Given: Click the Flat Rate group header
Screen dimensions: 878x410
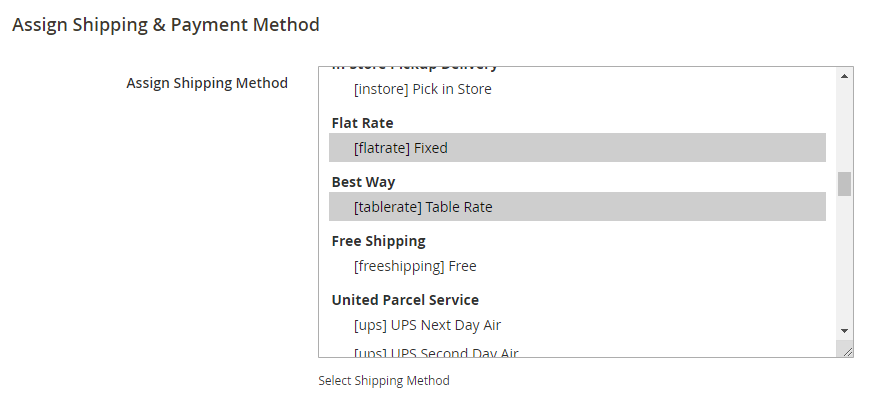Looking at the screenshot, I should point(362,123).
